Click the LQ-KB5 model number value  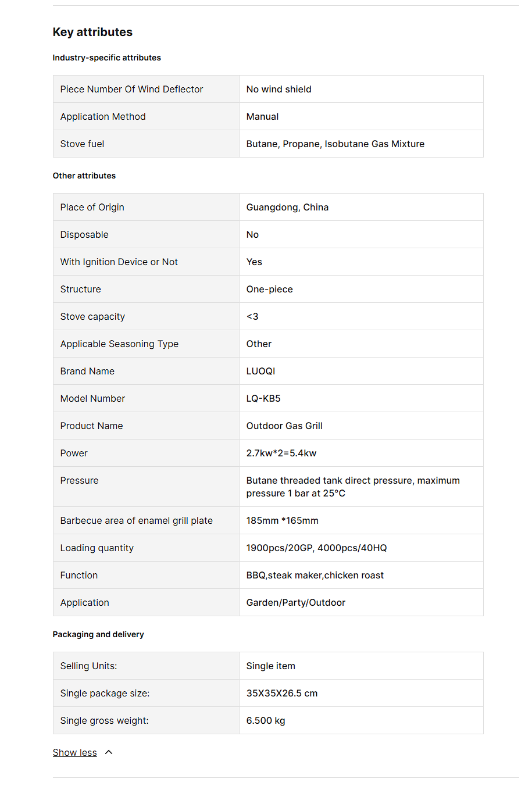pyautogui.click(x=263, y=398)
